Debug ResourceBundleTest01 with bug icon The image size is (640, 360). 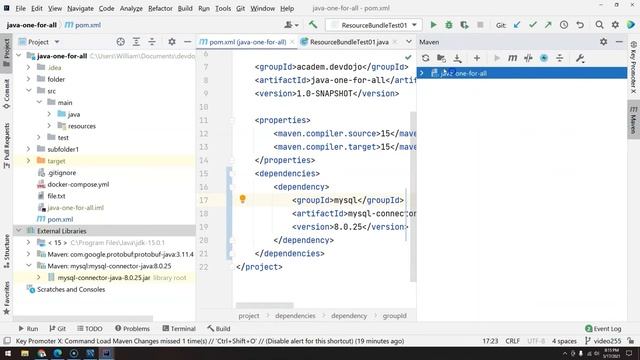[449, 25]
